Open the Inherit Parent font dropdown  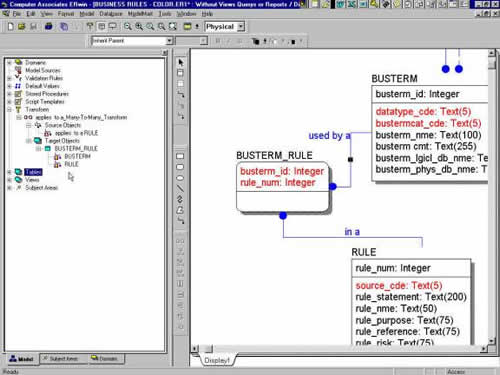tap(169, 41)
